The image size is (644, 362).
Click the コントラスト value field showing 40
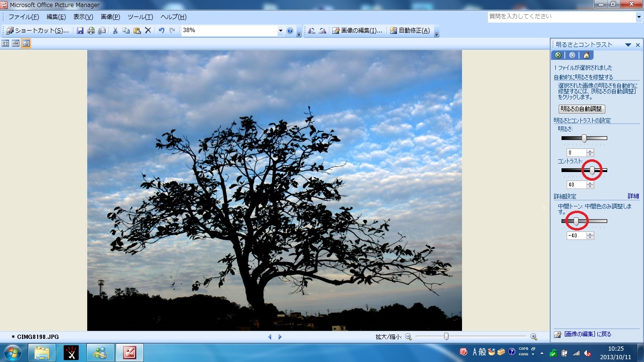577,185
